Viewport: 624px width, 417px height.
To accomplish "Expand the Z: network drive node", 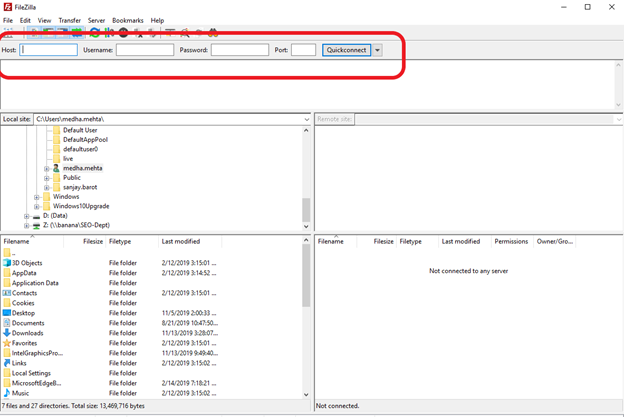I will (x=27, y=226).
